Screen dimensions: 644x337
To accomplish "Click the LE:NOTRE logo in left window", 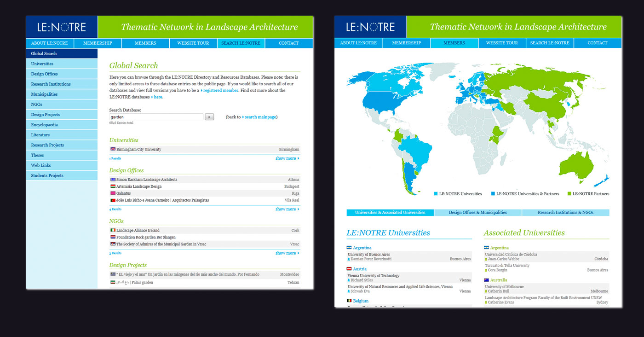I will (x=62, y=27).
